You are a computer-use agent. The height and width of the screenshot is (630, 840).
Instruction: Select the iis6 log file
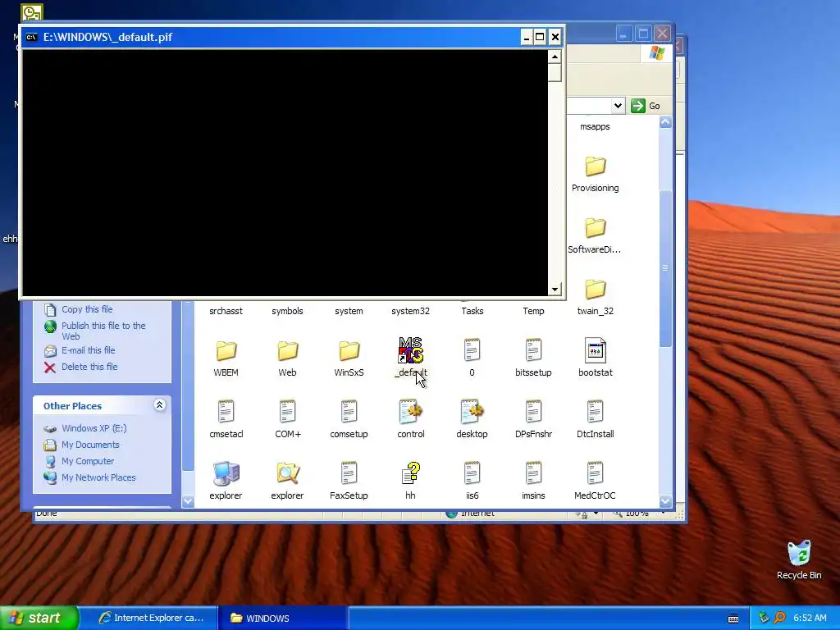tap(472, 473)
